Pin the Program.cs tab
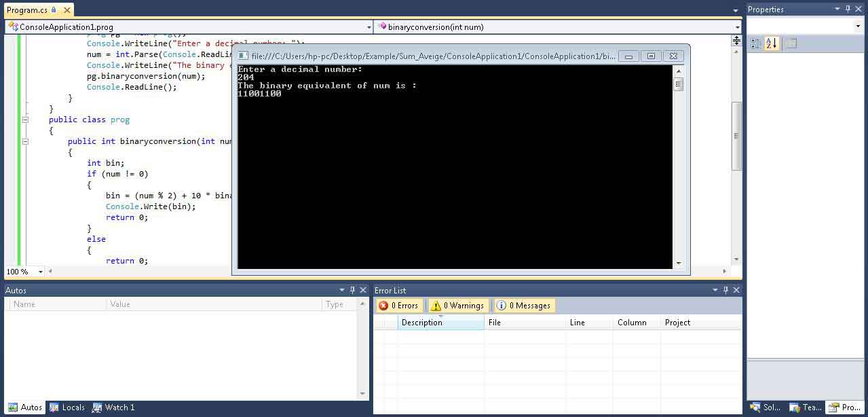Viewport: 868px width, 417px height. 54,10
